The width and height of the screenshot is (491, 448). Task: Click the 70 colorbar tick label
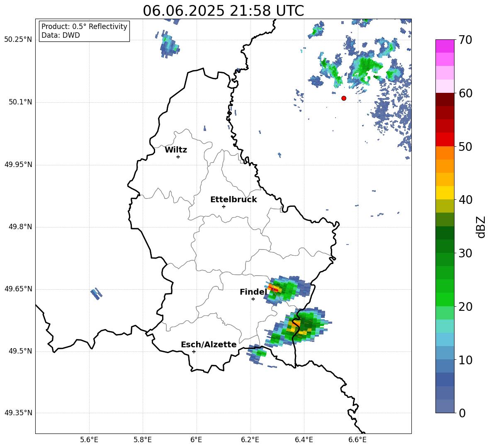tap(465, 40)
